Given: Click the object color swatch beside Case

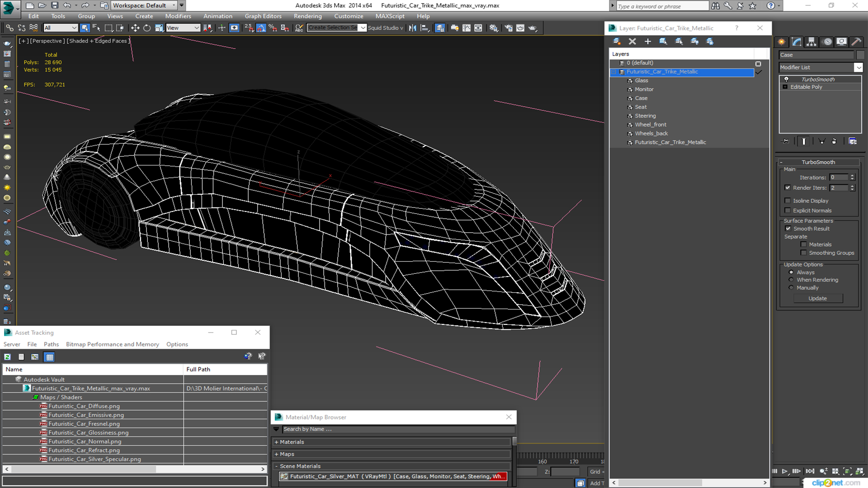Looking at the screenshot, I should coord(860,55).
